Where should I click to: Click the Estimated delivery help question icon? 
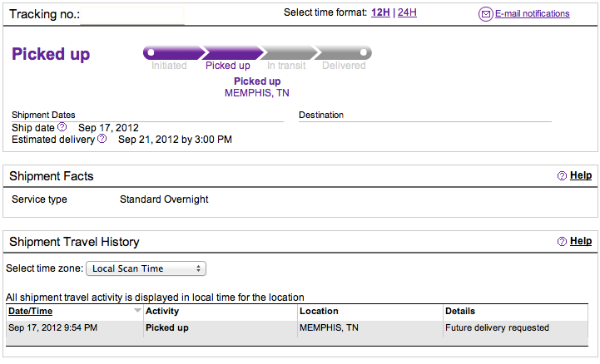102,139
